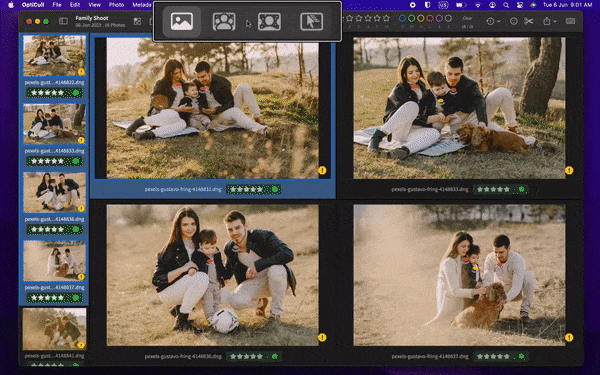600x375 pixels.
Task: Select the group faces view icon
Action: pos(224,21)
